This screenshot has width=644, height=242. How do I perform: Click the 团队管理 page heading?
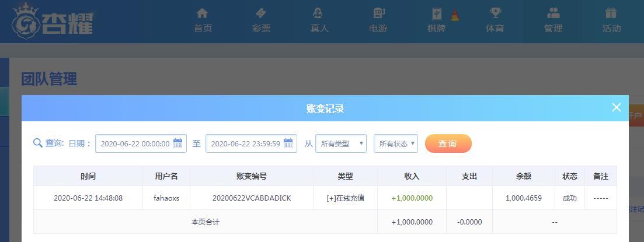(49, 79)
